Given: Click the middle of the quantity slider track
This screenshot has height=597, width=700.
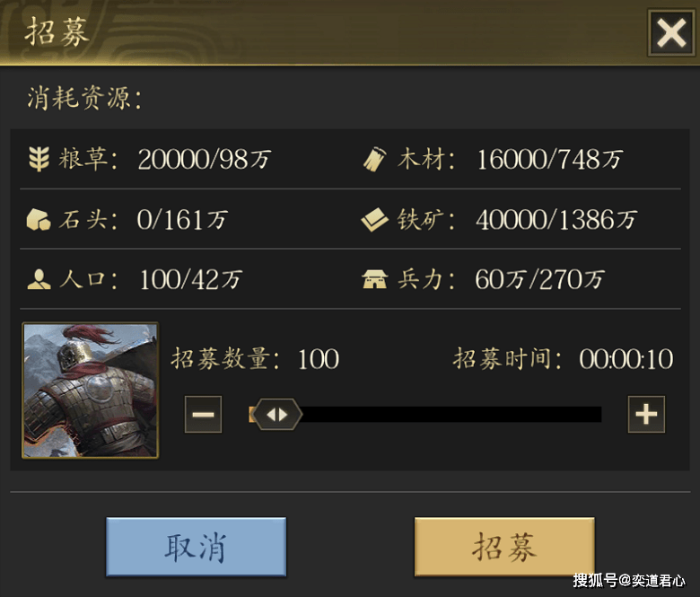Looking at the screenshot, I should click(x=425, y=415).
